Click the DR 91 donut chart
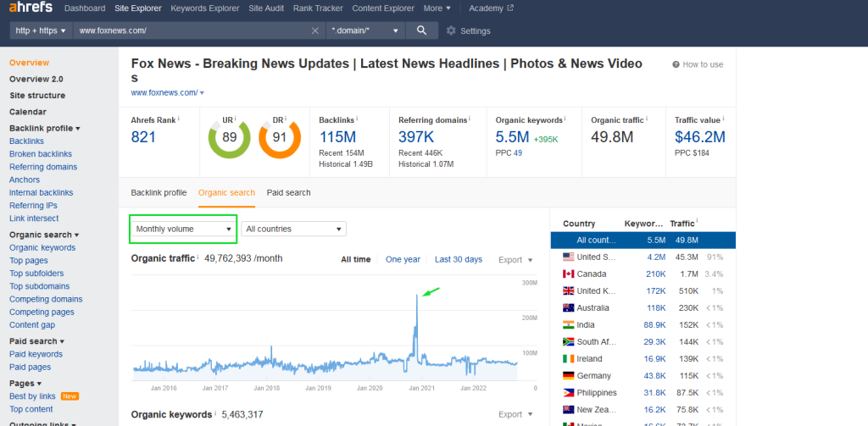868x426 pixels. (x=280, y=137)
